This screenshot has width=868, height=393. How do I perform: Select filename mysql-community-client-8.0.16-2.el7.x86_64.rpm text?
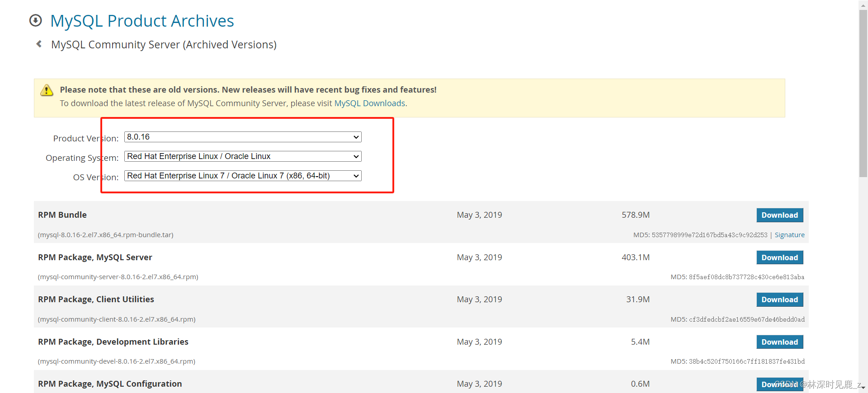tap(117, 319)
